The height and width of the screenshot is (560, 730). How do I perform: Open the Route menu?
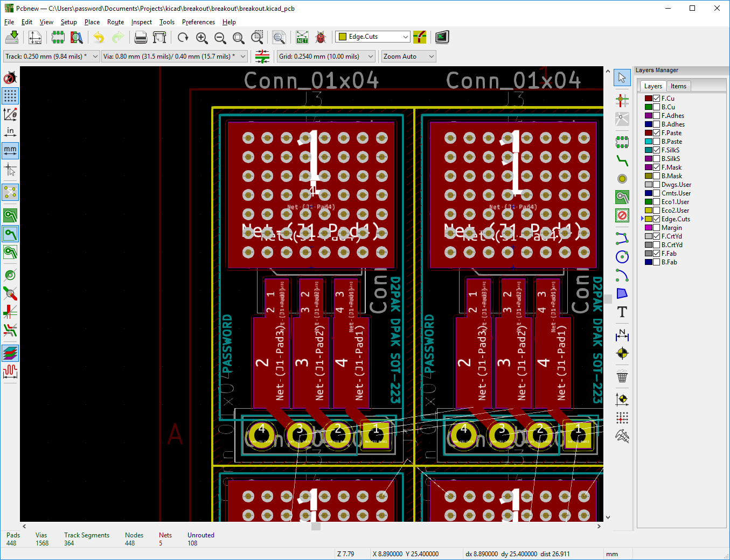tap(115, 22)
